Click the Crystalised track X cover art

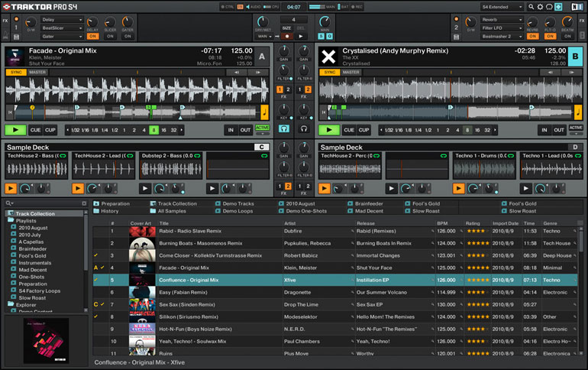coord(328,56)
